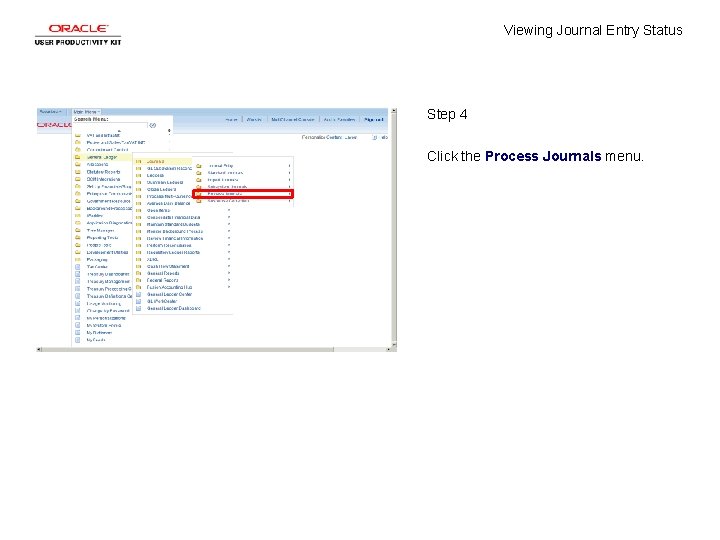720x540 pixels.
Task: Click the My Feeds page icon
Action: (x=78, y=340)
